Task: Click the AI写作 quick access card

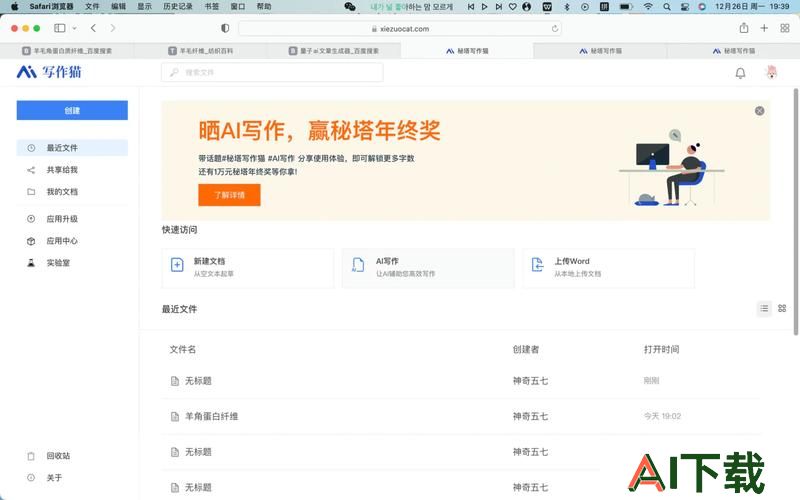Action: pos(428,268)
